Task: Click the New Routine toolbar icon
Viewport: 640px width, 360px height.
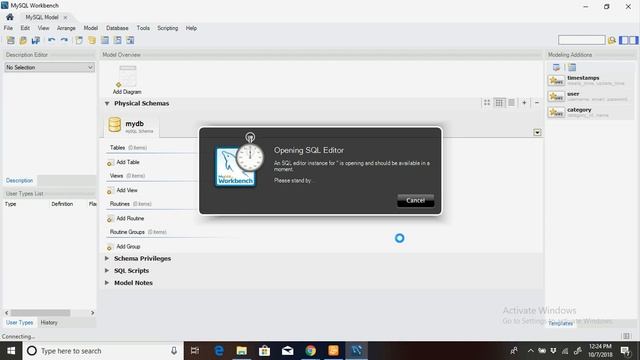Action: tap(130, 40)
